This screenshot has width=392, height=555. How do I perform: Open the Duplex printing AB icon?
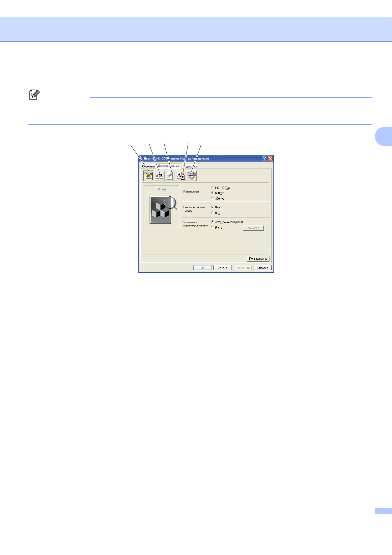(159, 176)
